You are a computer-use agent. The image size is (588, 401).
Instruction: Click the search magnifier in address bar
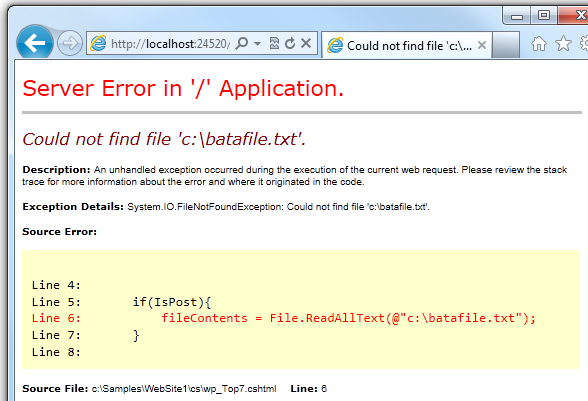242,44
